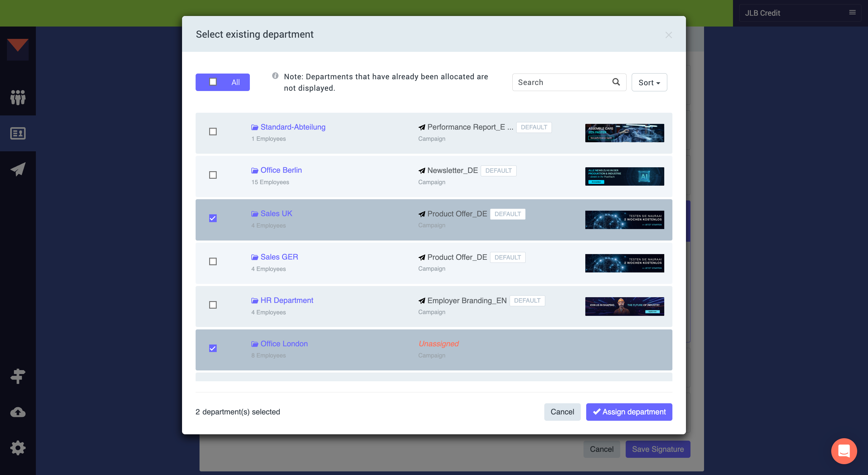Image resolution: width=868 pixels, height=475 pixels.
Task: Open the Sort dropdown
Action: (x=649, y=82)
